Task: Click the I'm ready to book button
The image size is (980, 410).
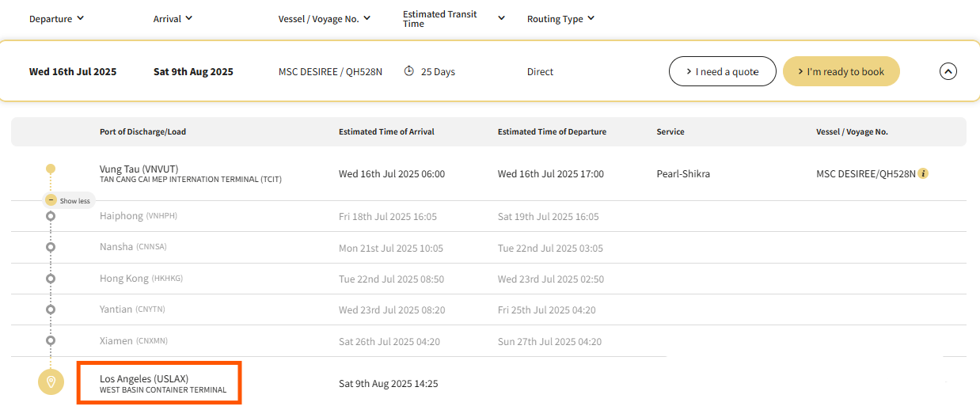Action: pyautogui.click(x=841, y=71)
